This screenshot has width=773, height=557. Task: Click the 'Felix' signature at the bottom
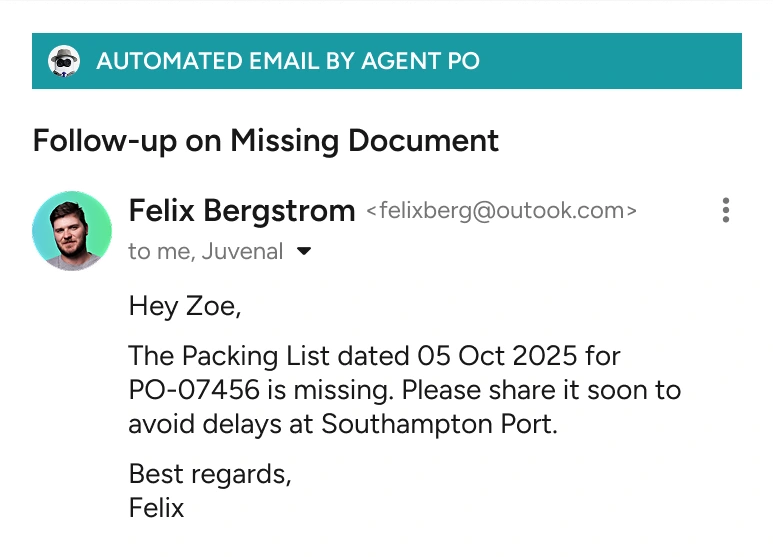coord(157,507)
